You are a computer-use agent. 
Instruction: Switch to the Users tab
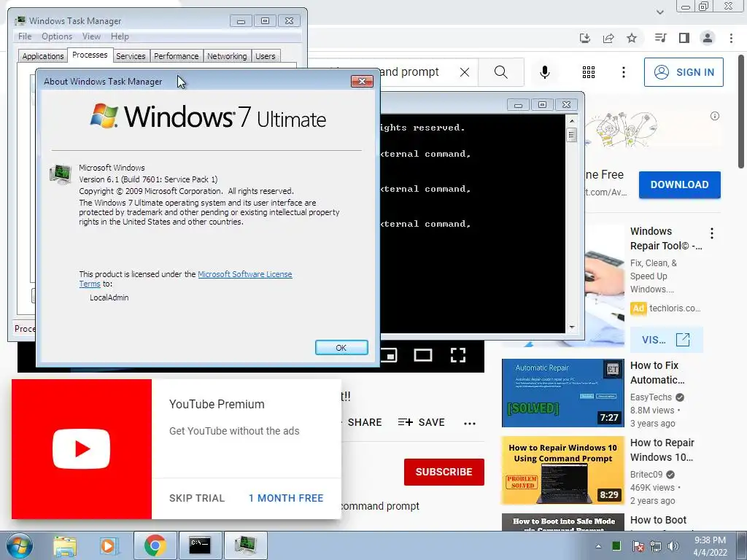pos(266,56)
